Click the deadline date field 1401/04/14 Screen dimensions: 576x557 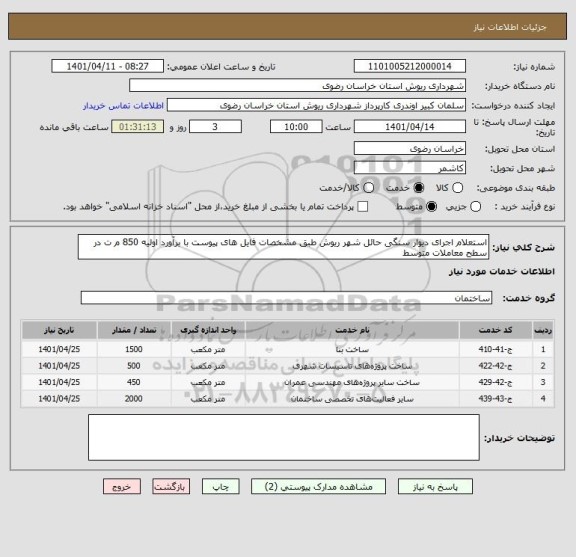410,127
